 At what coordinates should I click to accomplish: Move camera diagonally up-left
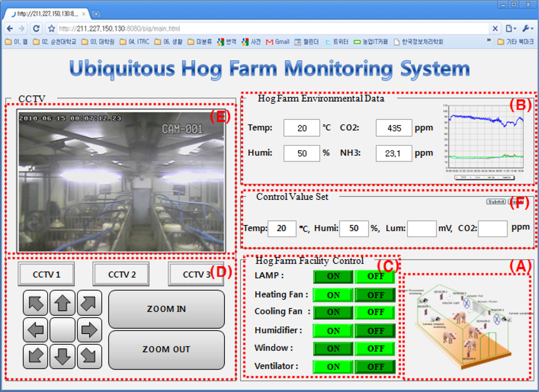(x=36, y=303)
